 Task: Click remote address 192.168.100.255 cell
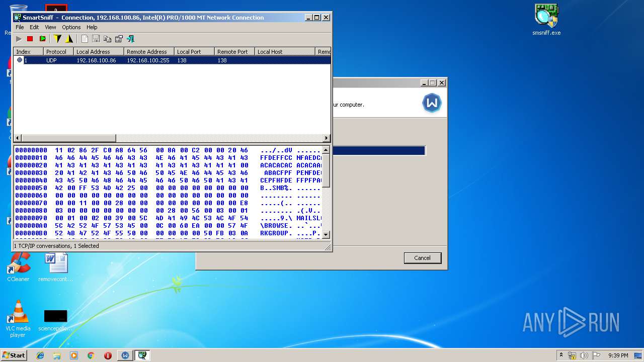[148, 60]
